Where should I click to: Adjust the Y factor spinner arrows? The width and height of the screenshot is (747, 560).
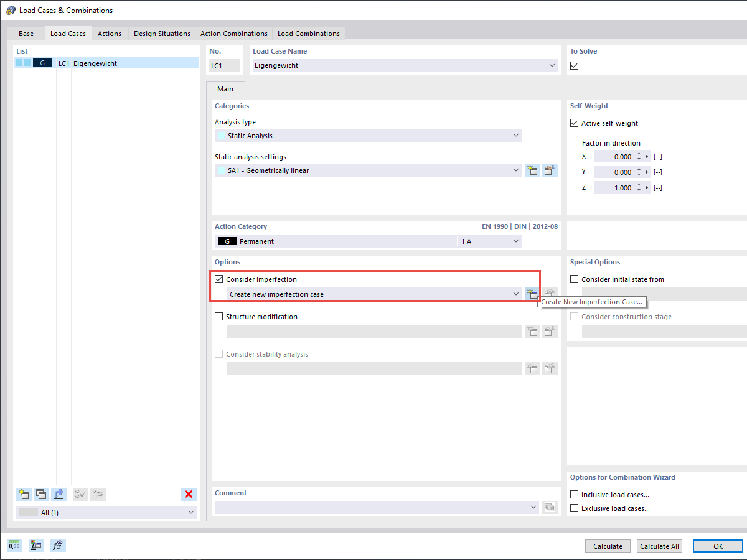639,172
